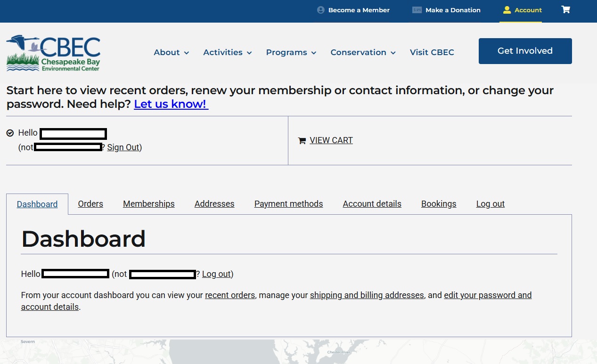Open the Programs dropdown menu
This screenshot has height=364, width=597.
point(291,52)
